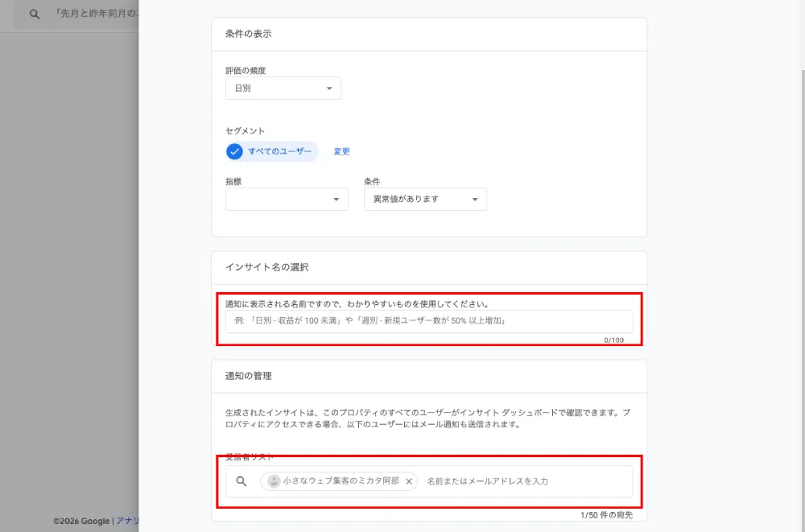Click the avatar icon in recipient chip
The width and height of the screenshot is (805, 532).
(275, 481)
